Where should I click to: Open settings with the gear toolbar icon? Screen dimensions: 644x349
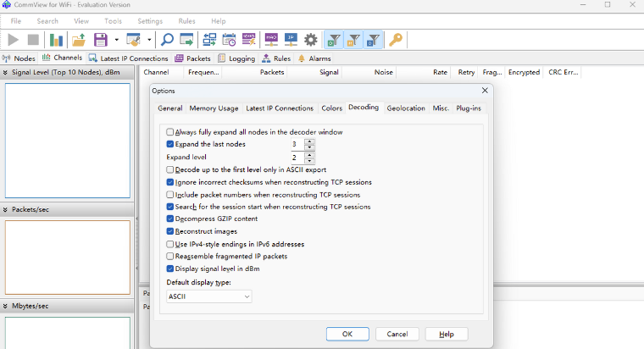[x=311, y=40]
